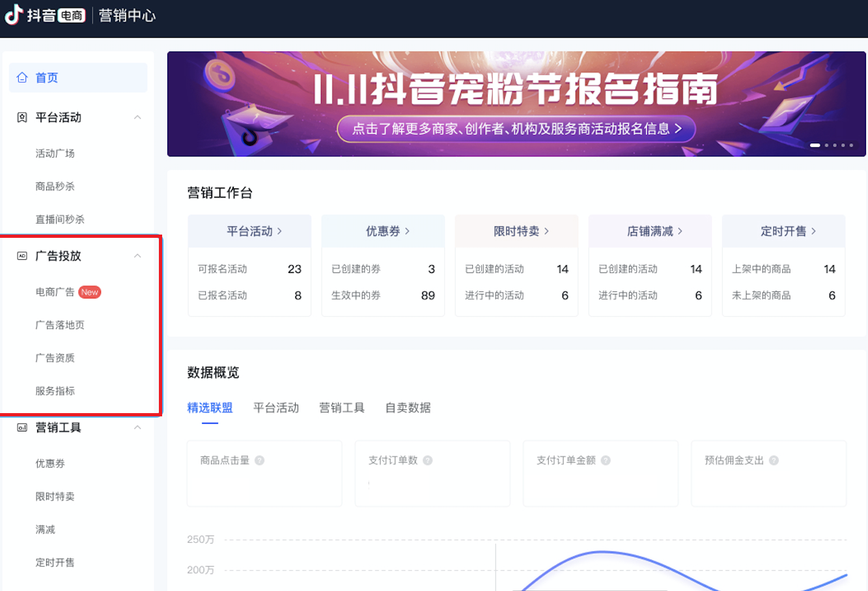The height and width of the screenshot is (591, 868).
Task: Open 广告资质 in sidebar
Action: [55, 358]
